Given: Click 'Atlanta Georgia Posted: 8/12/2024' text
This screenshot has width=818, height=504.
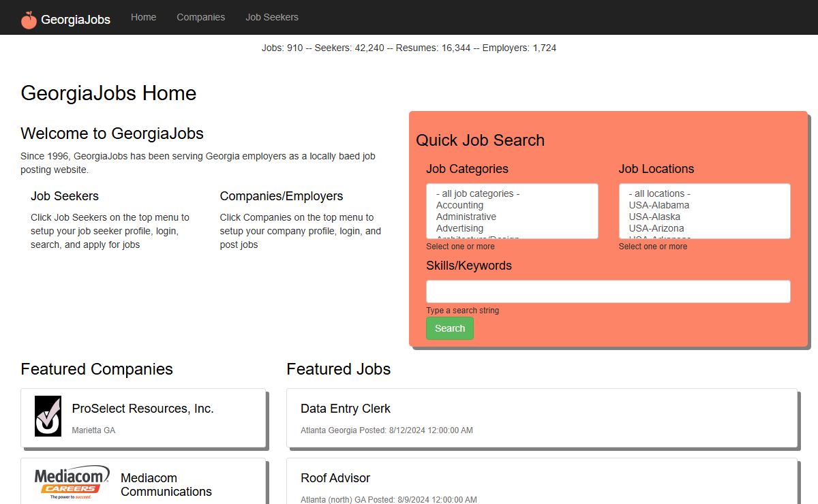Looking at the screenshot, I should coord(387,430).
